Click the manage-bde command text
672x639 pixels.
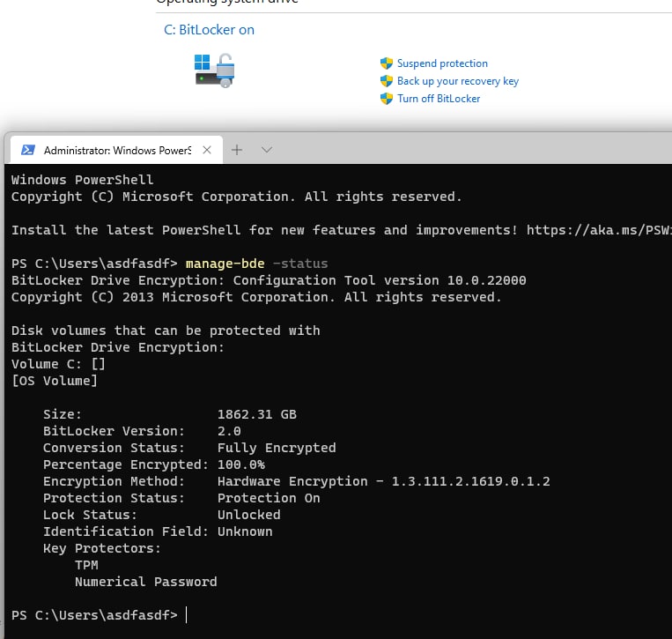point(225,264)
